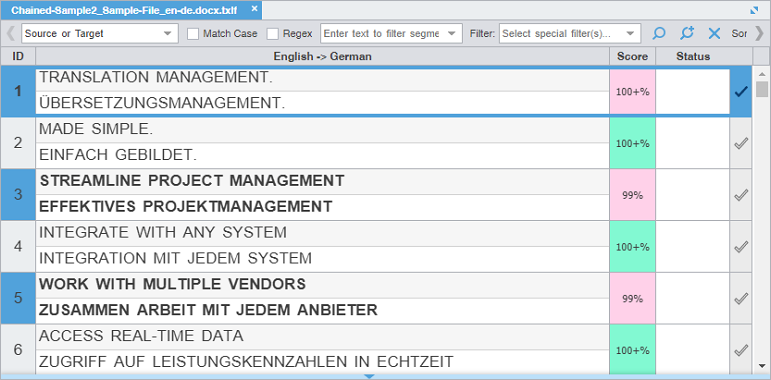The width and height of the screenshot is (771, 380).
Task: Toggle the Regex checkbox
Action: [272, 33]
